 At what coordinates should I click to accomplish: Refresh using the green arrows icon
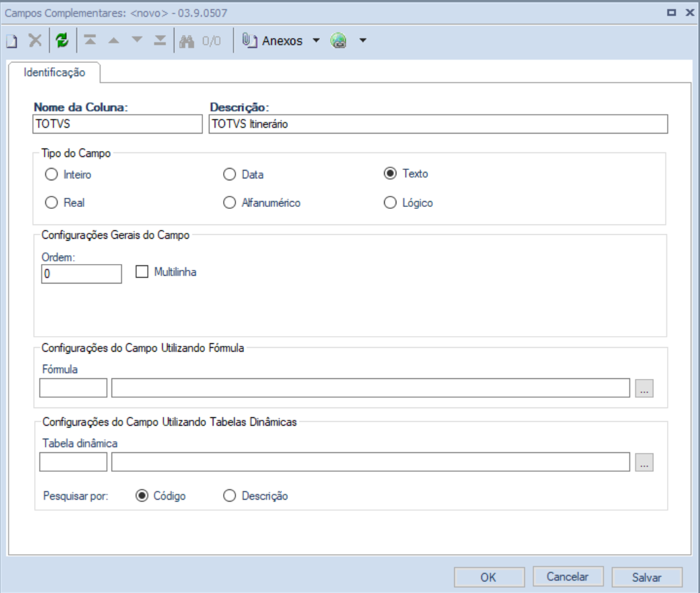coord(62,41)
